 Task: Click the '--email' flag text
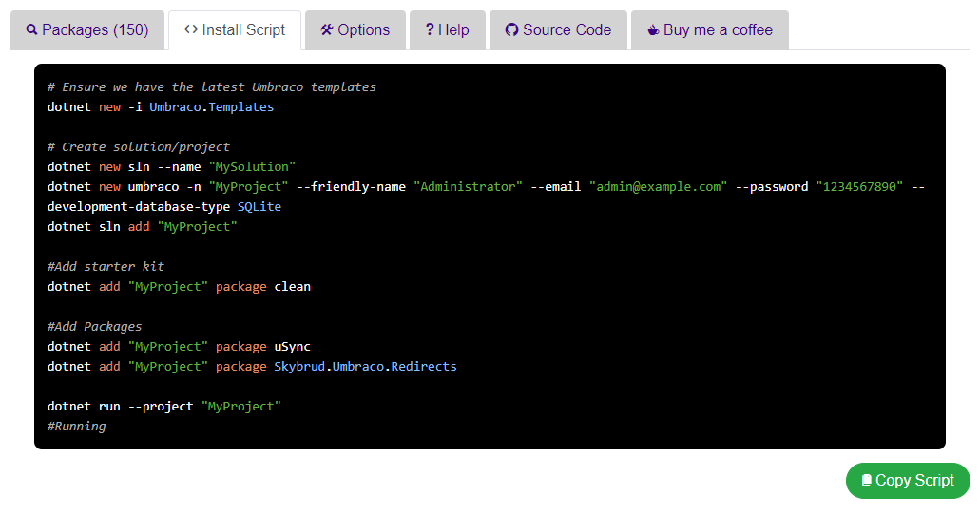[x=556, y=187]
